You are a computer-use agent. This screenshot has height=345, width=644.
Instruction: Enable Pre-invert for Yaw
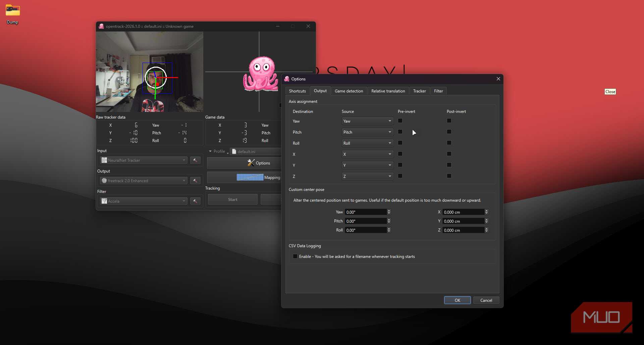[400, 121]
